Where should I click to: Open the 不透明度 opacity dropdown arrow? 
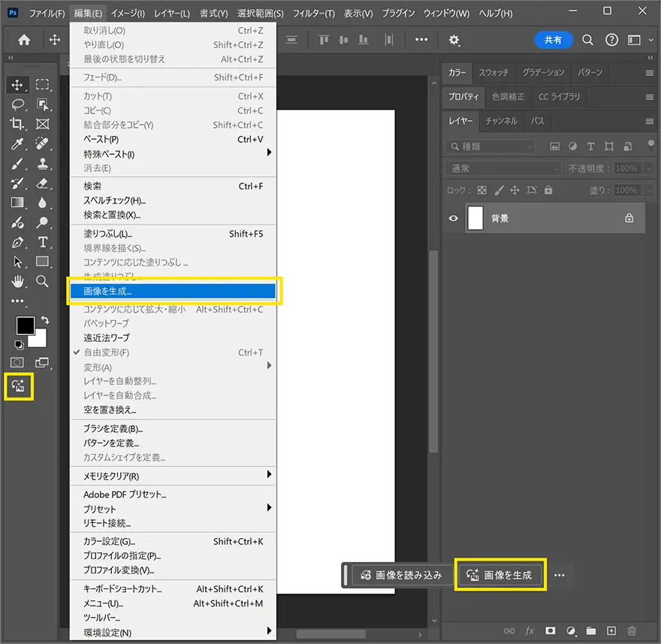pos(648,168)
